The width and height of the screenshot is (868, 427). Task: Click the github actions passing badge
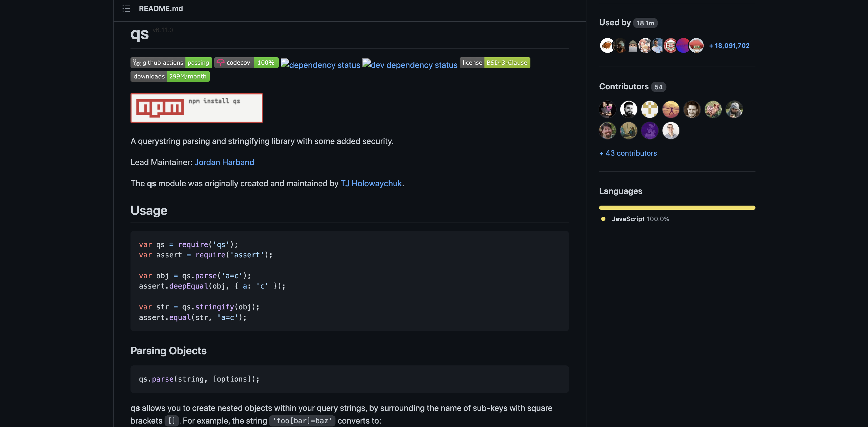pos(171,62)
